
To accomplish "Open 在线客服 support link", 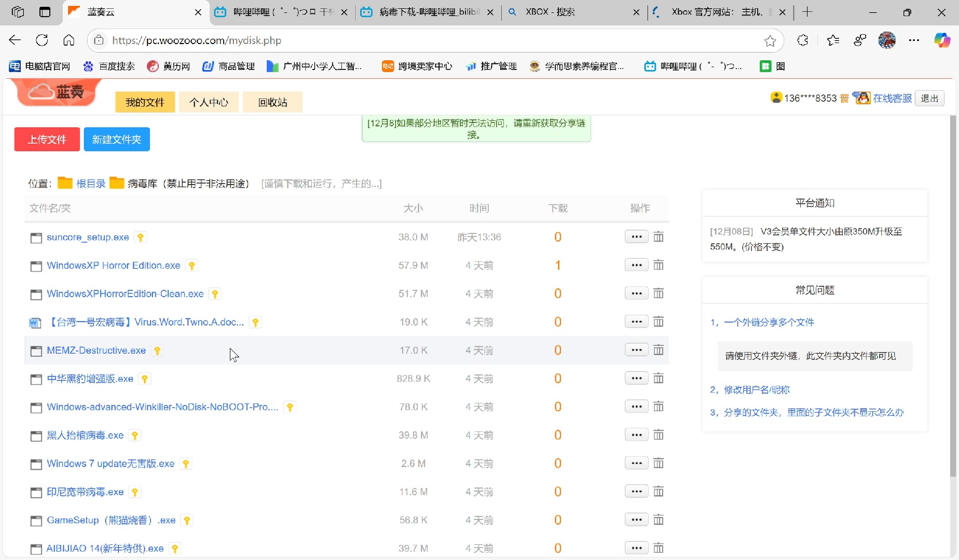I will coord(892,99).
